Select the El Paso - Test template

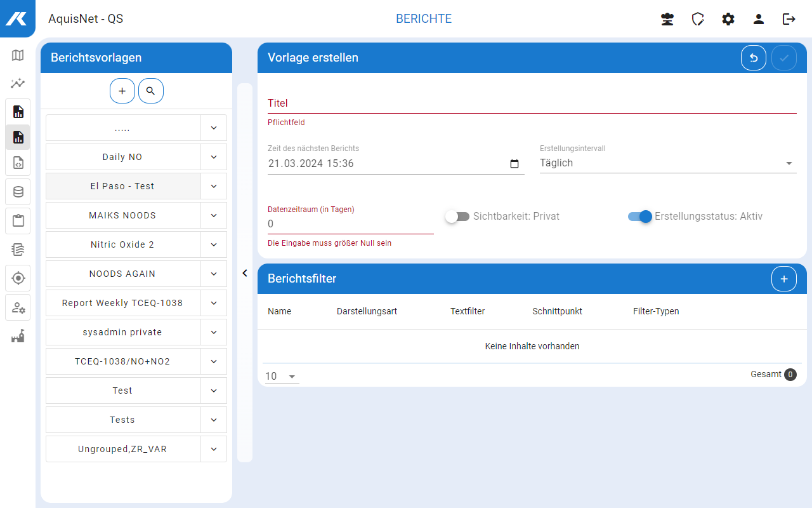[122, 186]
